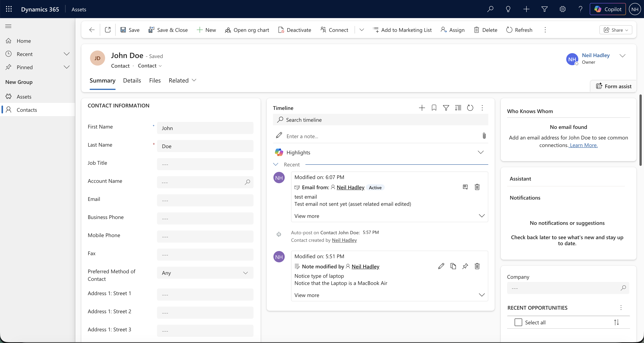Open the Learn More link
This screenshot has height=343, width=644.
(x=584, y=145)
